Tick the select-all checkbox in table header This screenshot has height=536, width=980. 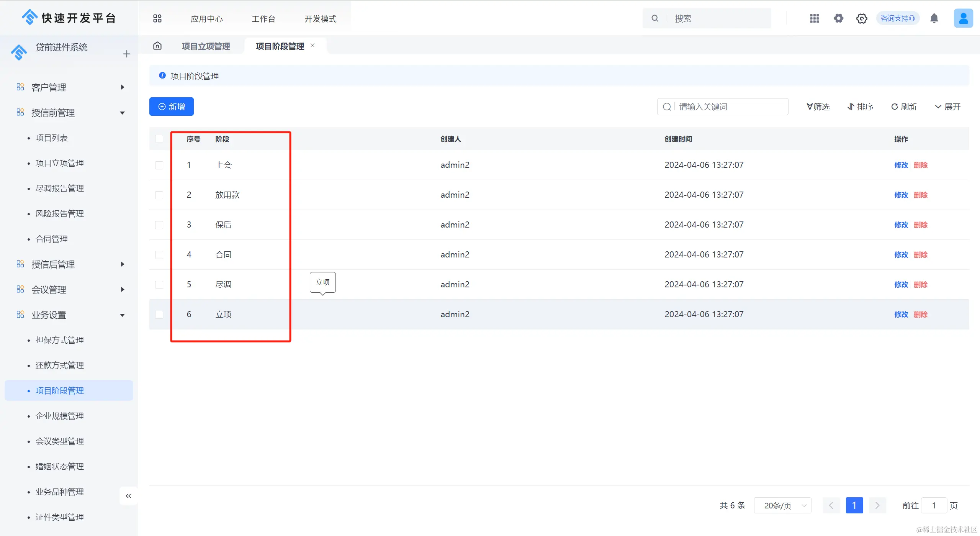pos(159,139)
